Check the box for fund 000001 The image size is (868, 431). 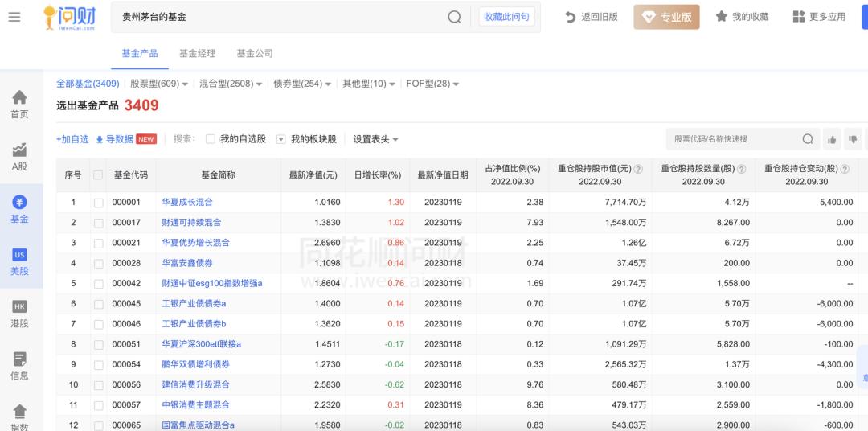coord(99,203)
